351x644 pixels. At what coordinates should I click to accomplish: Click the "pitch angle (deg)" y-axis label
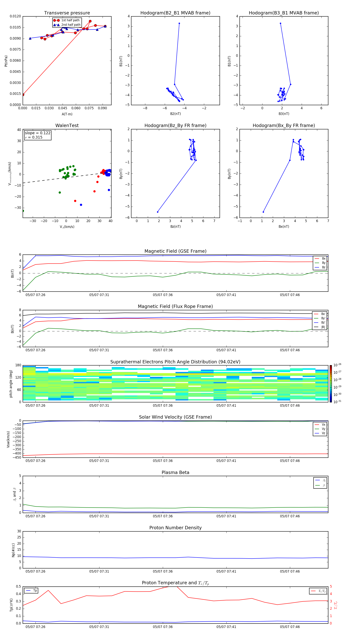point(11,384)
